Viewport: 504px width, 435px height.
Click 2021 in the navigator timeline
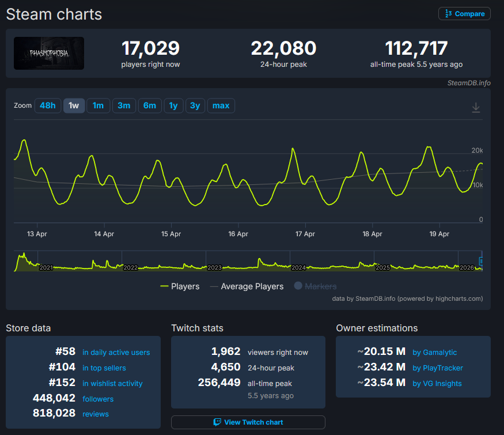click(46, 267)
